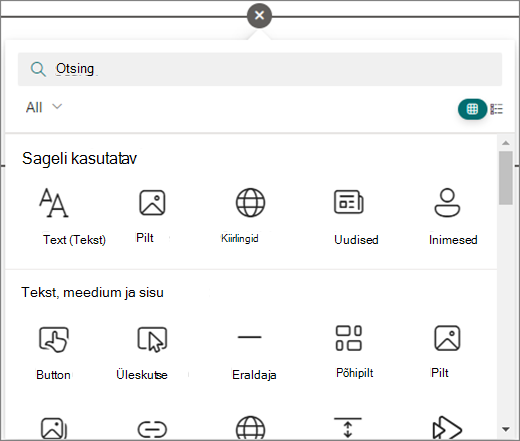Insert the Uudised news web part
The width and height of the screenshot is (520, 441).
(x=349, y=202)
